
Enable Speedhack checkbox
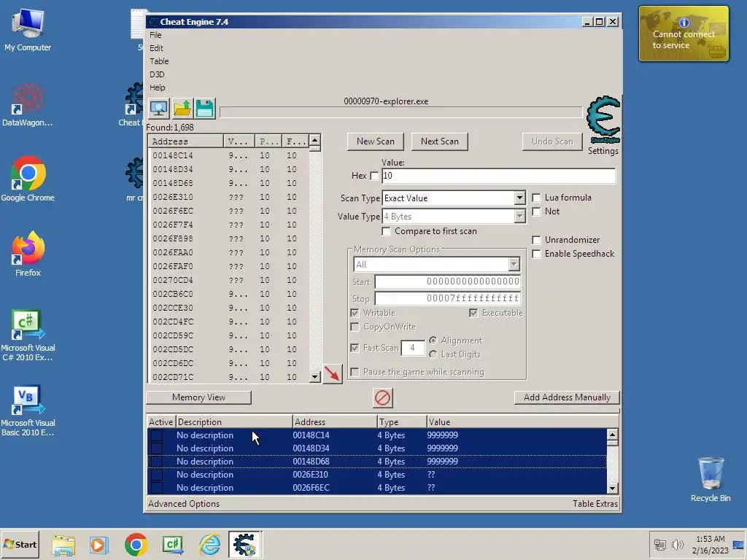536,254
